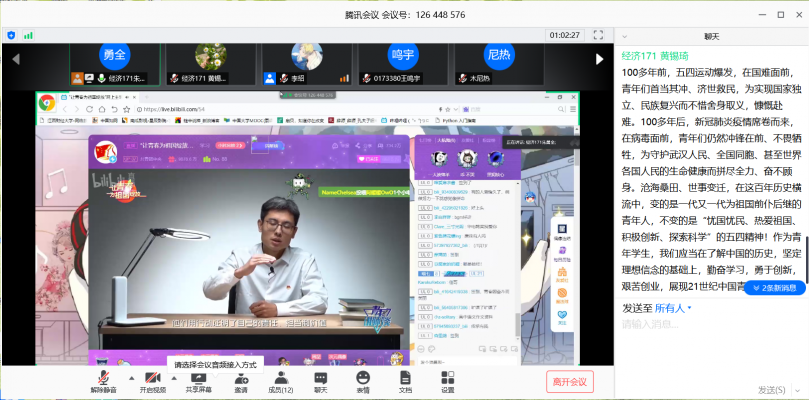Click the middle medal avatar in bilibili ranking
This screenshot has width=809, height=400.
(x=467, y=159)
